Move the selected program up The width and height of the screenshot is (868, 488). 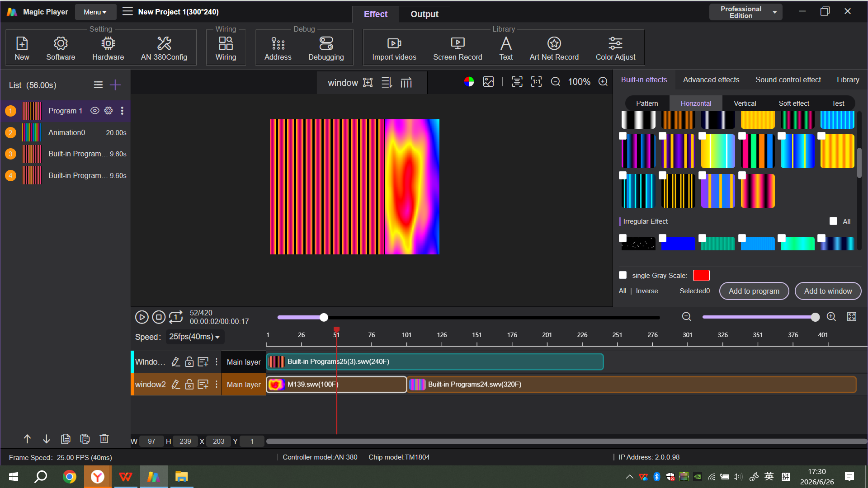[x=27, y=439]
